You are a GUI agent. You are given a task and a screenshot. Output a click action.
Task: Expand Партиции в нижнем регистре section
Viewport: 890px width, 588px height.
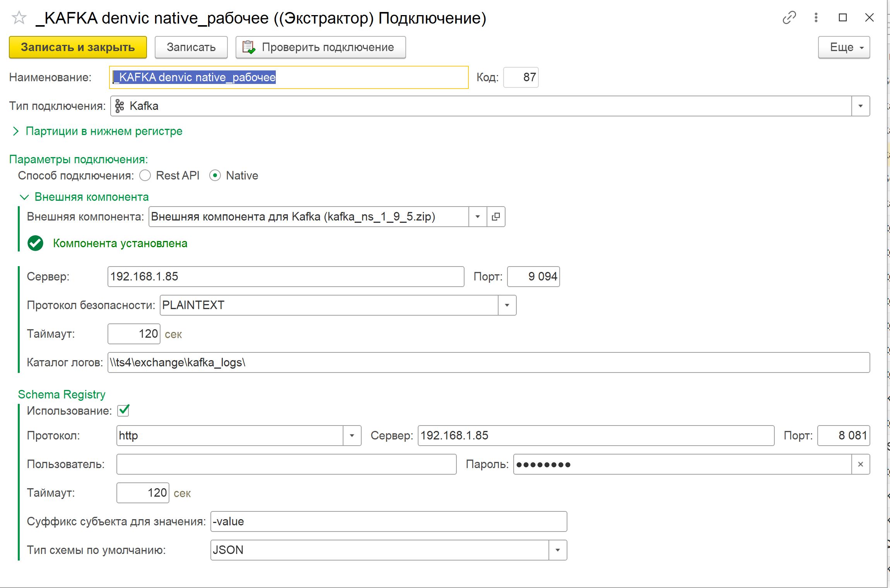[x=97, y=131]
